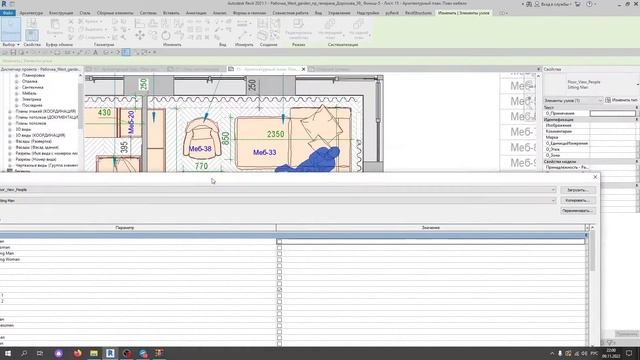Click the Revit icon in the taskbar
Image resolution: width=640 pixels, height=360 pixels.
[x=110, y=353]
